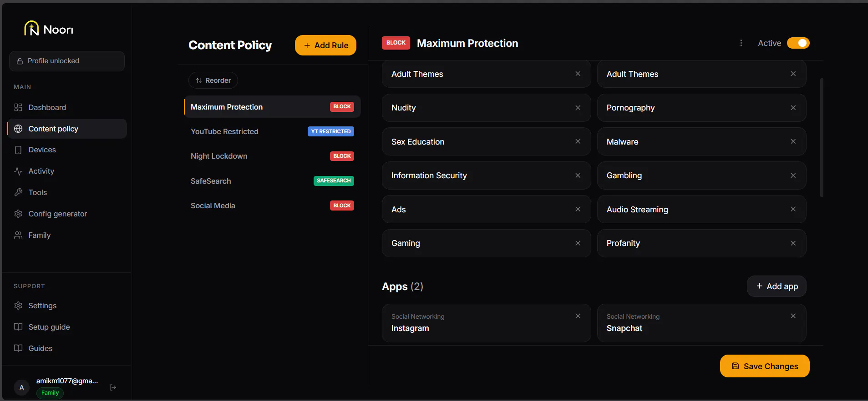Remove the Snapchat app

click(x=793, y=316)
